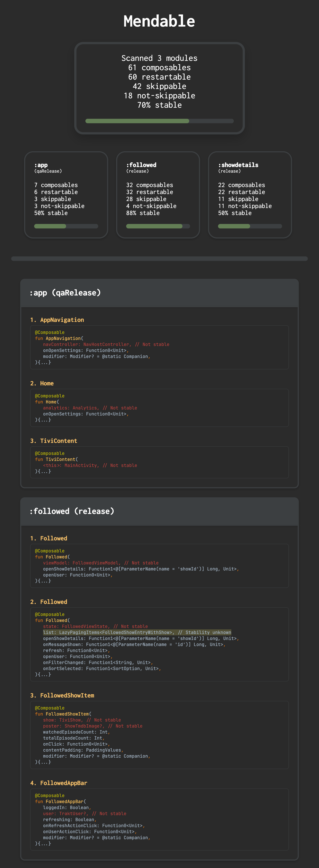The height and width of the screenshot is (868, 319).
Task: Open the :app module summary card title
Action: 41,165
